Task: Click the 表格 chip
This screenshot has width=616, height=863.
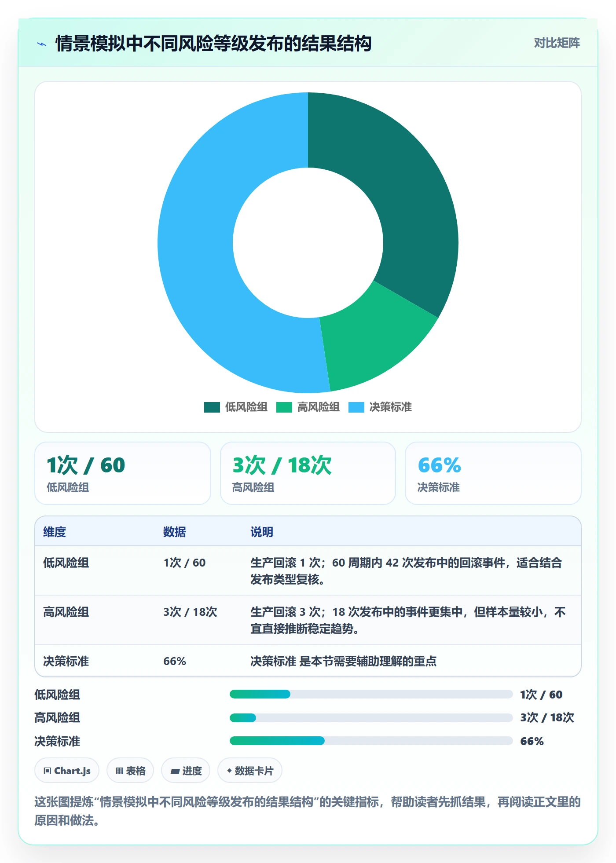Action: pos(130,771)
